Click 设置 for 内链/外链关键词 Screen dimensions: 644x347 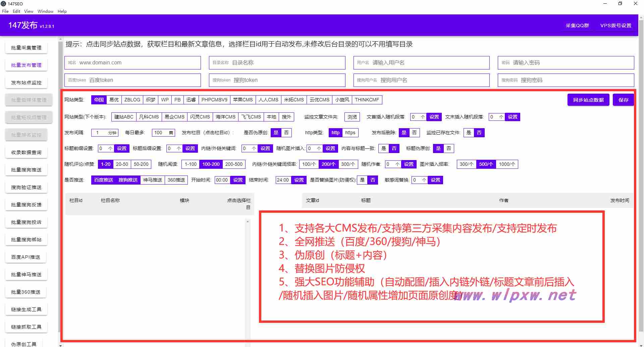[x=265, y=148]
